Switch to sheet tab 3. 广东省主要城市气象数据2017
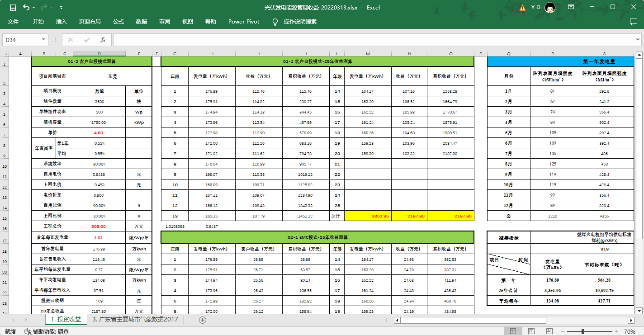Image resolution: width=644 pixels, height=335 pixels. [135, 319]
